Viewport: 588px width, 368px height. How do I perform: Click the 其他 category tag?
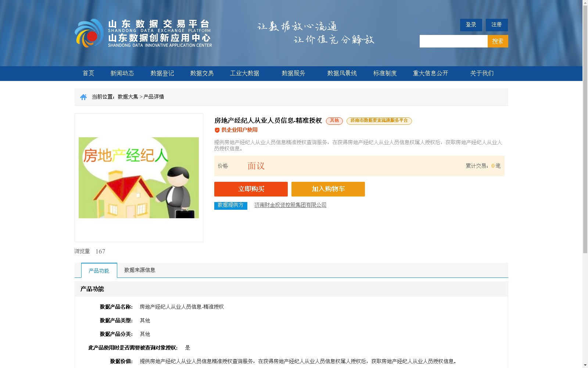334,121
